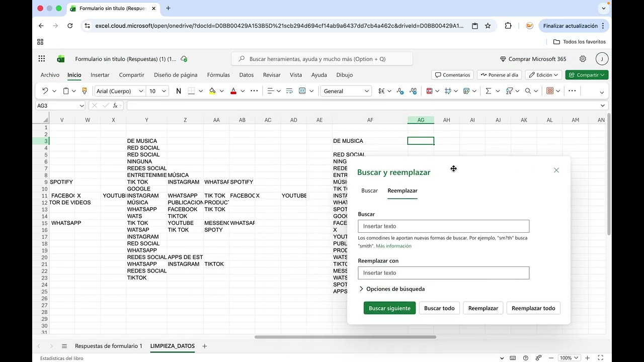Click the merge cells icon
The height and width of the screenshot is (362, 644).
pyautogui.click(x=302, y=91)
